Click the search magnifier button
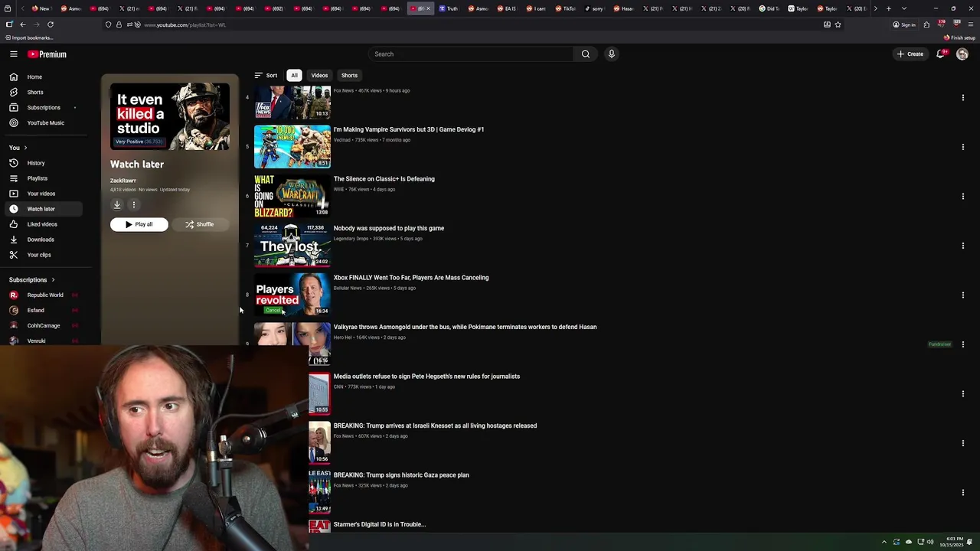The image size is (980, 551). tap(586, 54)
